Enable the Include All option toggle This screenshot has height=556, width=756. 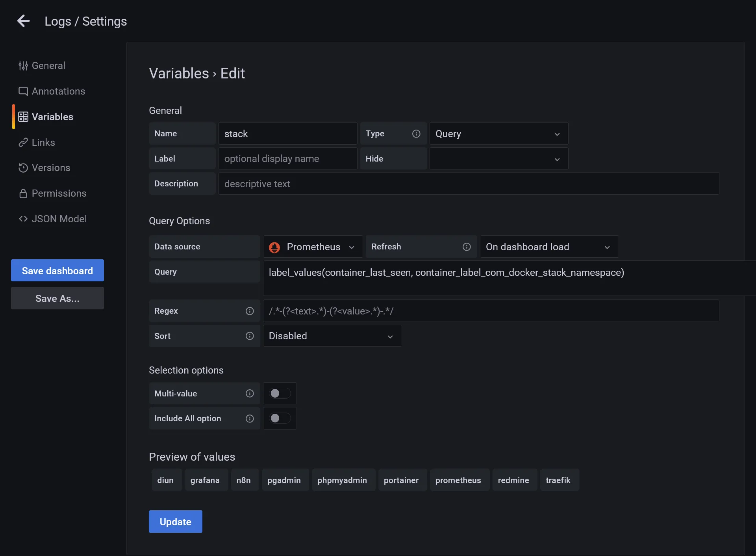click(x=280, y=418)
